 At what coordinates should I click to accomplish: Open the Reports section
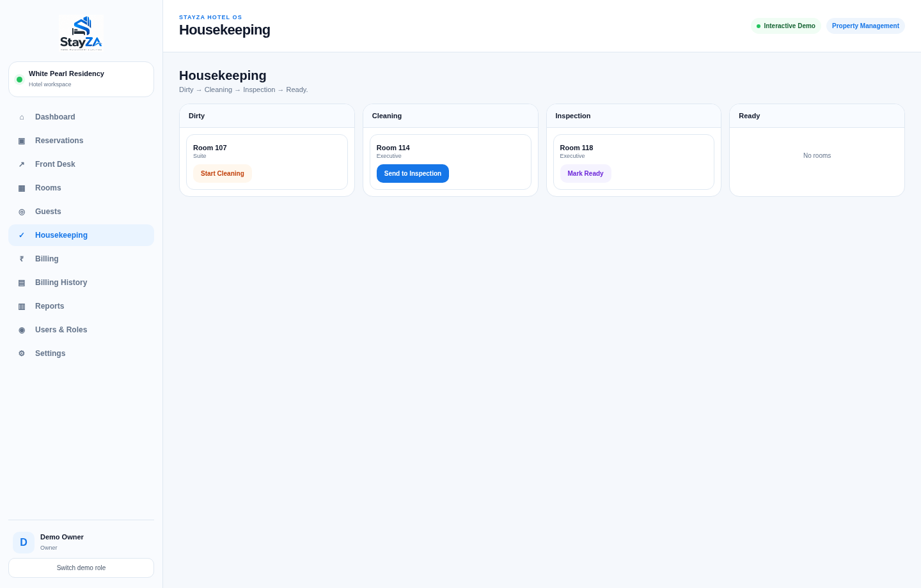(x=81, y=306)
